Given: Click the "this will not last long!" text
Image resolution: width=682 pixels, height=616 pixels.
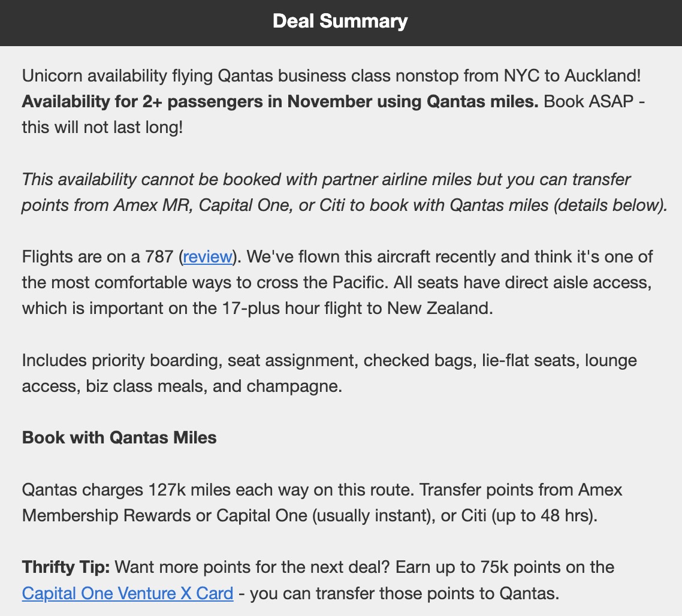Looking at the screenshot, I should [x=102, y=128].
